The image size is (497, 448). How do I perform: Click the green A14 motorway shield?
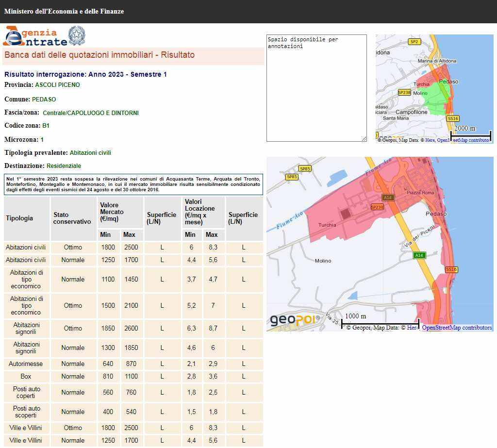[x=418, y=255]
